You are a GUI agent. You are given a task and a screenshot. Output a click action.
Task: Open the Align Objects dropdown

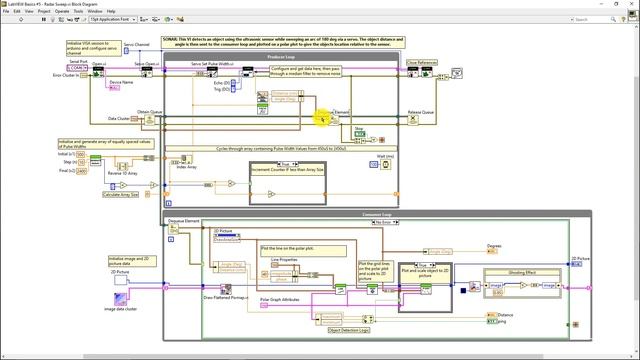144,19
